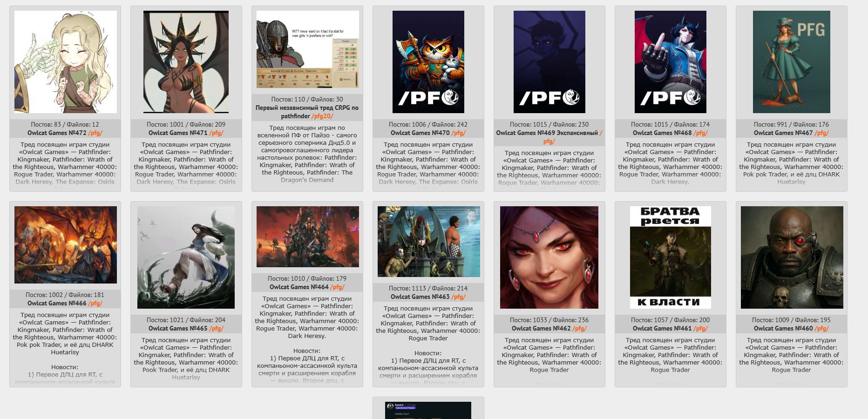868x419 pixels.
Task: Open the helmeted knight character-sheet thumbnail
Action: pos(307,49)
